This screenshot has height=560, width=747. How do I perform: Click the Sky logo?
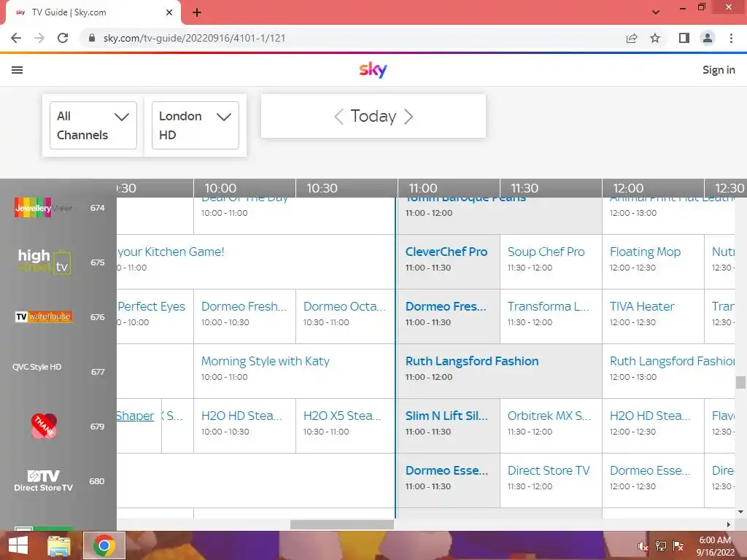(x=373, y=70)
